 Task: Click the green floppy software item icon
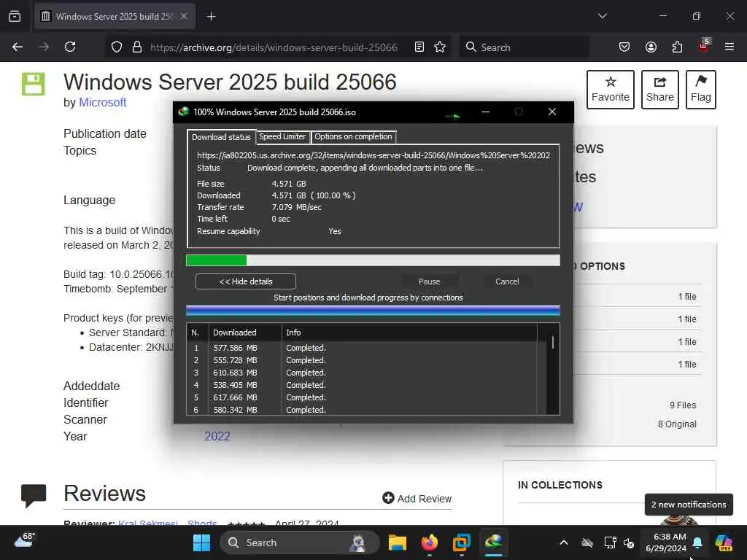click(x=34, y=84)
